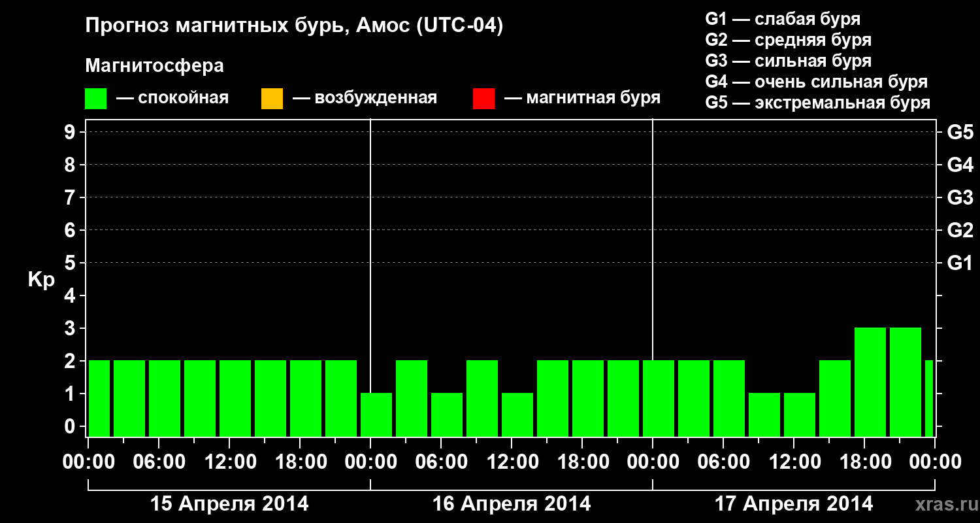
Task: Click the Kp 1 bar starting 09:00 on 17 Апреля
Action: pyautogui.click(x=764, y=414)
